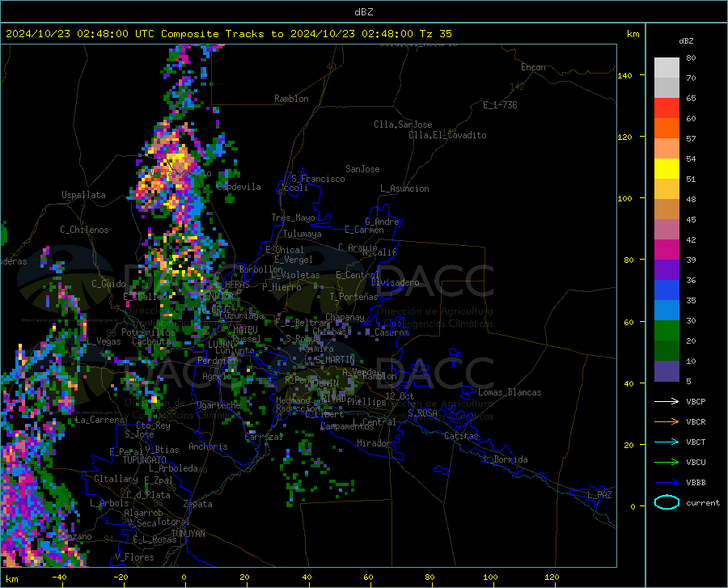Click the L_Asuncion map label
728x588 pixels.
404,188
